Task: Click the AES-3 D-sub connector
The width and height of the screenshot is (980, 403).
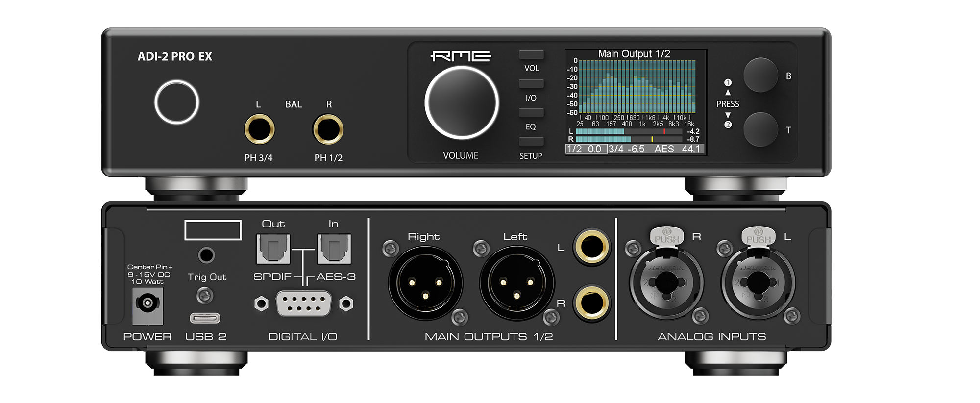Action: (304, 303)
